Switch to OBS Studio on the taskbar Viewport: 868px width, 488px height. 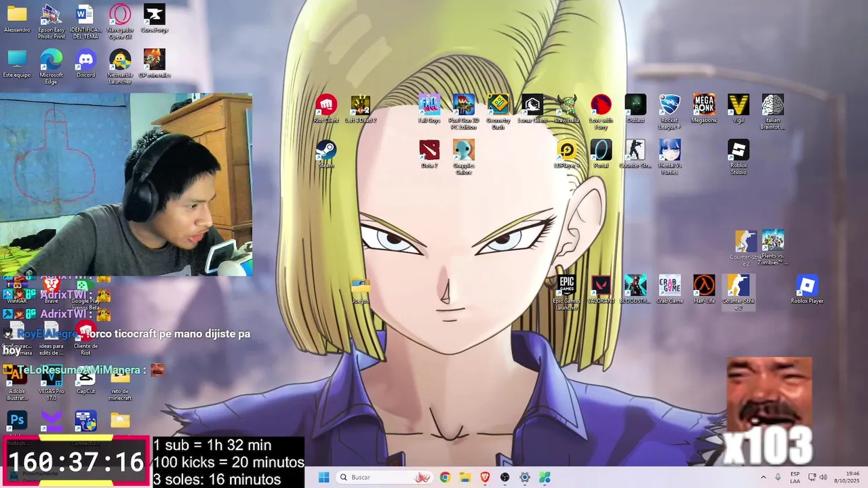(x=505, y=477)
